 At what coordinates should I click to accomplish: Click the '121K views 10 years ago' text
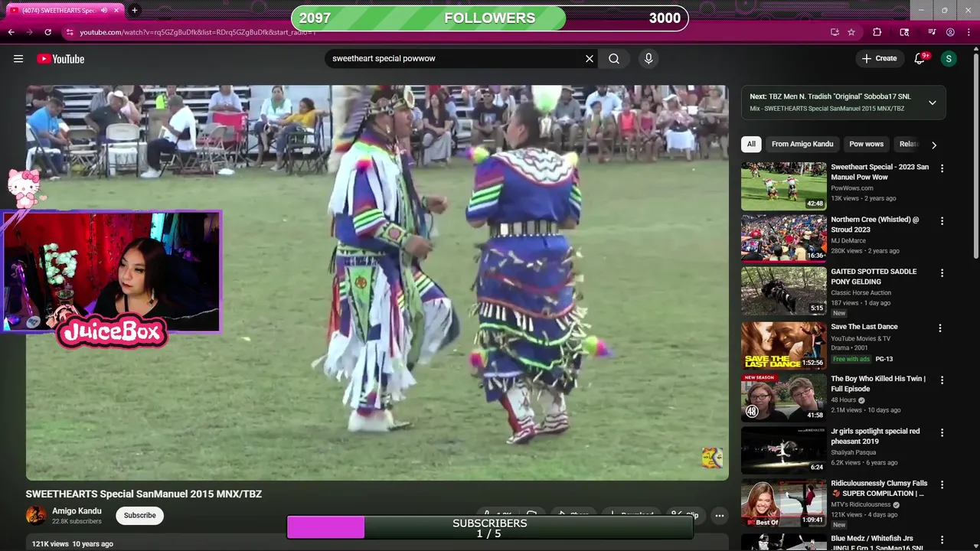(x=72, y=543)
